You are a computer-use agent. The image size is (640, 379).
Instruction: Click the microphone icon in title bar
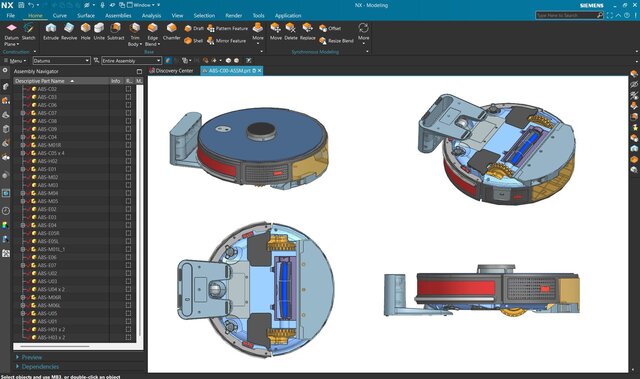[x=102, y=5]
